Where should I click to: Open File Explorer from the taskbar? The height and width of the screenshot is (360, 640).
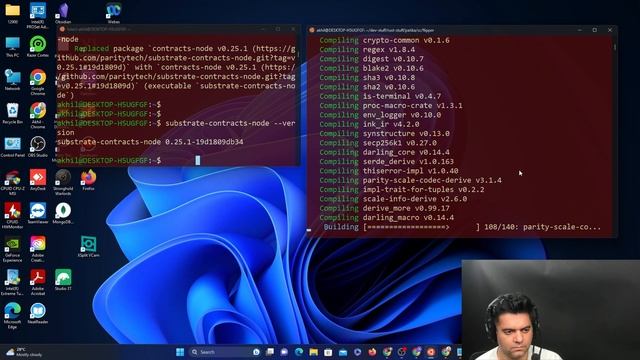(313, 352)
